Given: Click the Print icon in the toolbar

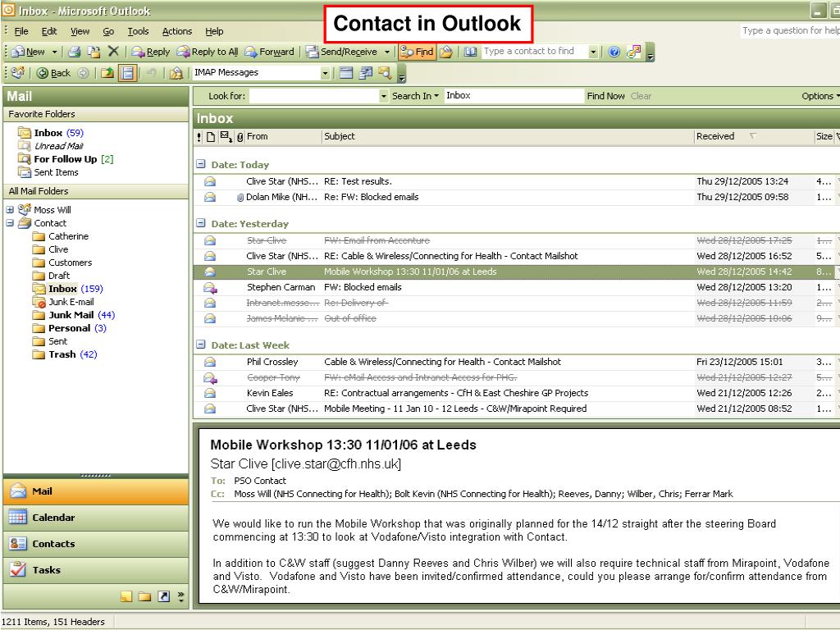Looking at the screenshot, I should tap(75, 52).
